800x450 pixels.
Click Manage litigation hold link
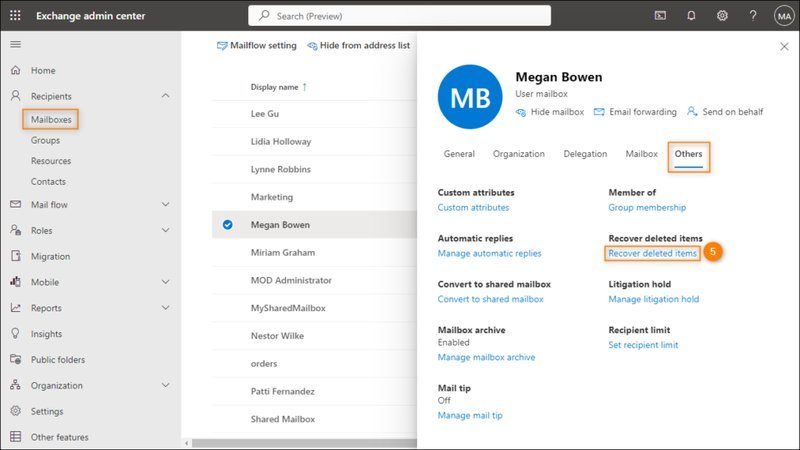pos(654,299)
